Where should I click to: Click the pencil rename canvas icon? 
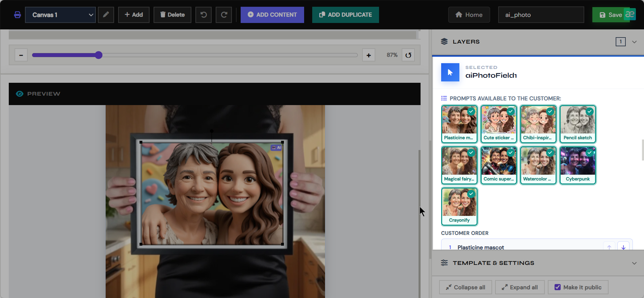pyautogui.click(x=106, y=15)
